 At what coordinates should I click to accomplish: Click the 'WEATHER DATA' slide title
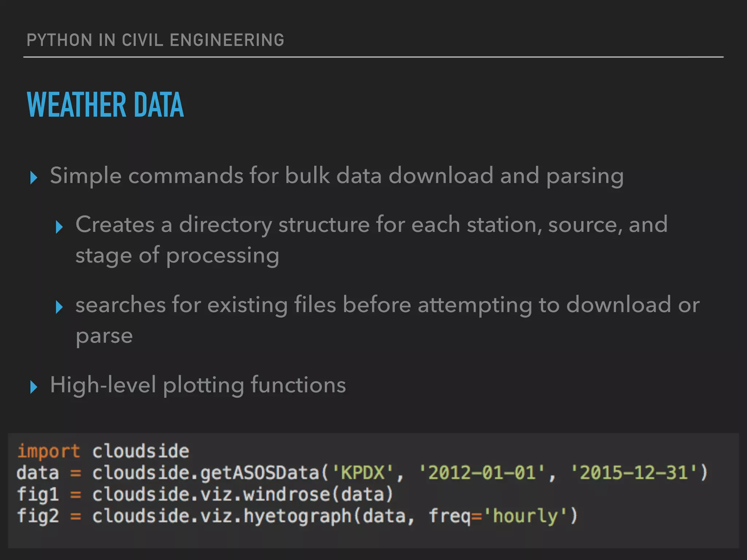(x=105, y=105)
